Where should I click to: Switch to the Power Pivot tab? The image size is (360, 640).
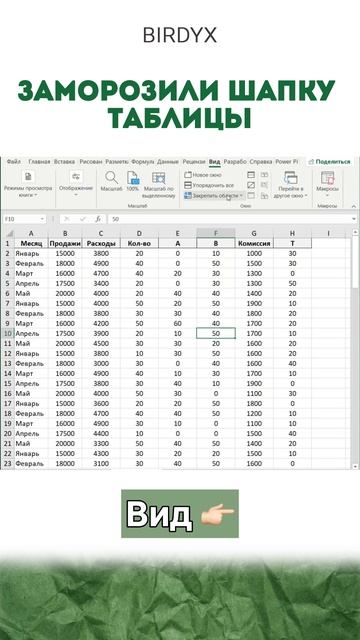pos(287,162)
